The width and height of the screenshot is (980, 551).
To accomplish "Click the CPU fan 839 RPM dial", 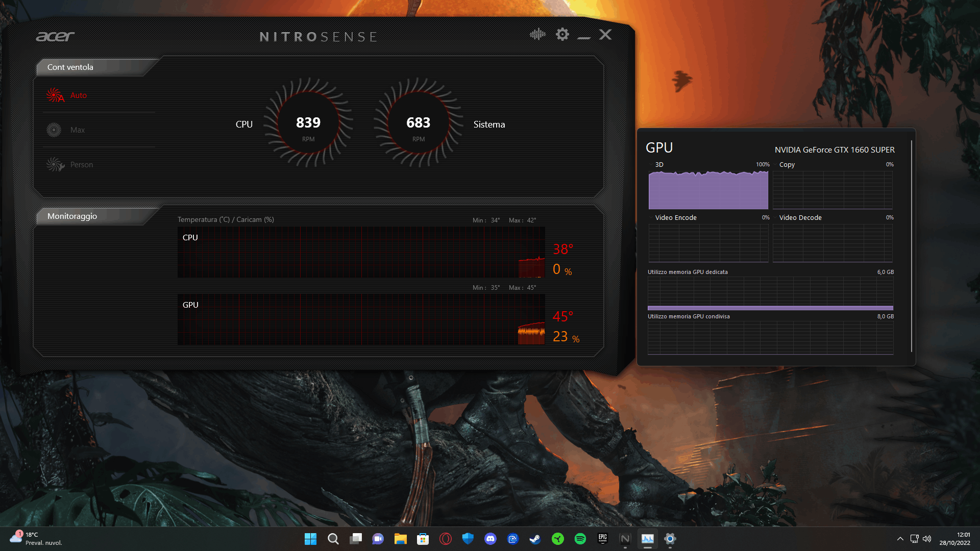I will pyautogui.click(x=308, y=122).
